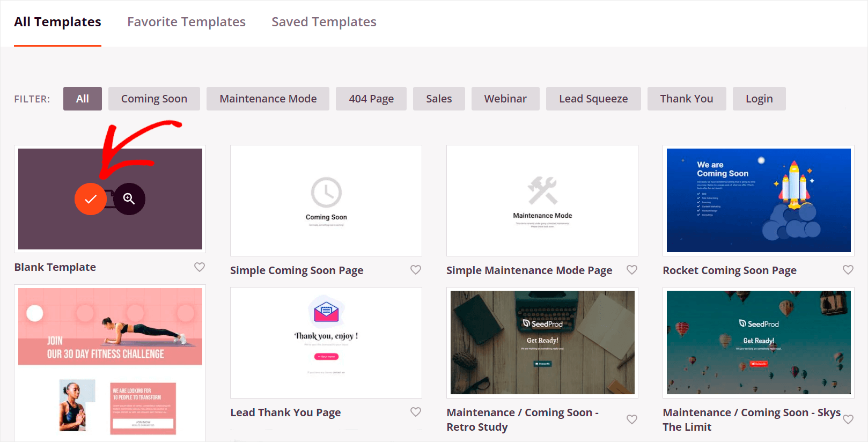Favorite the Skys The Limit template heart
Screen dimensions: 868x442
point(848,419)
